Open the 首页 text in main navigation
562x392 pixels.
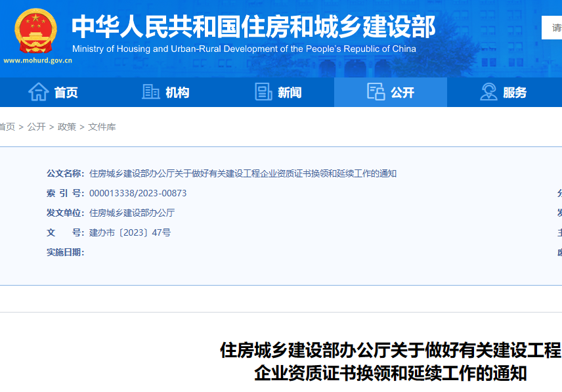tap(66, 93)
